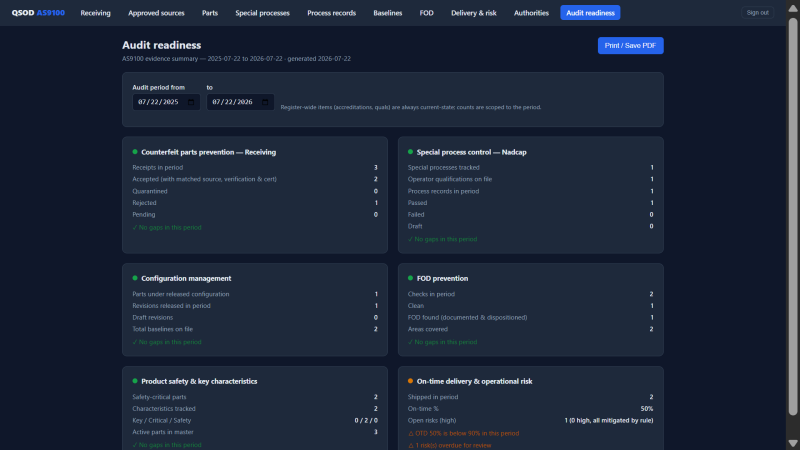Click the Sign out button
800x450 pixels.
click(757, 13)
